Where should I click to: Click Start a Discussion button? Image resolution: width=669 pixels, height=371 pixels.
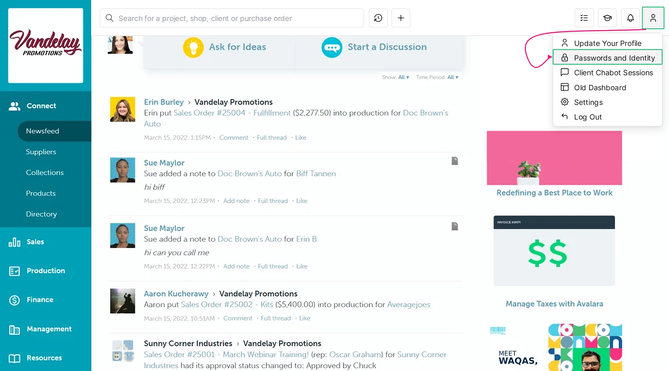coord(374,47)
